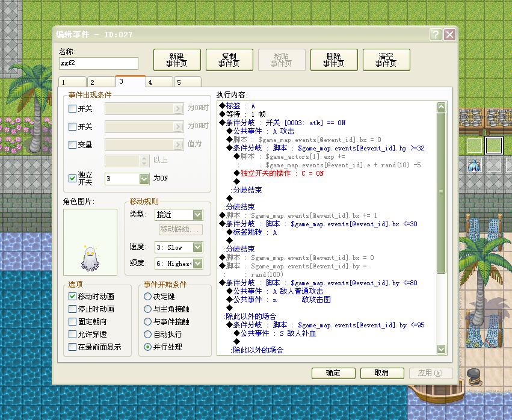This screenshot has height=420, width=512.
Task: Click the first disabled 开关 selector field
Action: coord(144,108)
